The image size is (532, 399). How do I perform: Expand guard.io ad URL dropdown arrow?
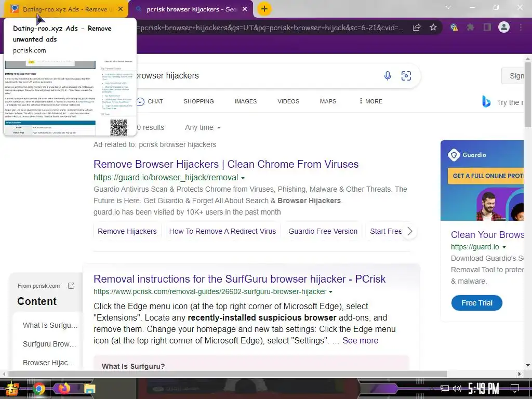coord(243,178)
